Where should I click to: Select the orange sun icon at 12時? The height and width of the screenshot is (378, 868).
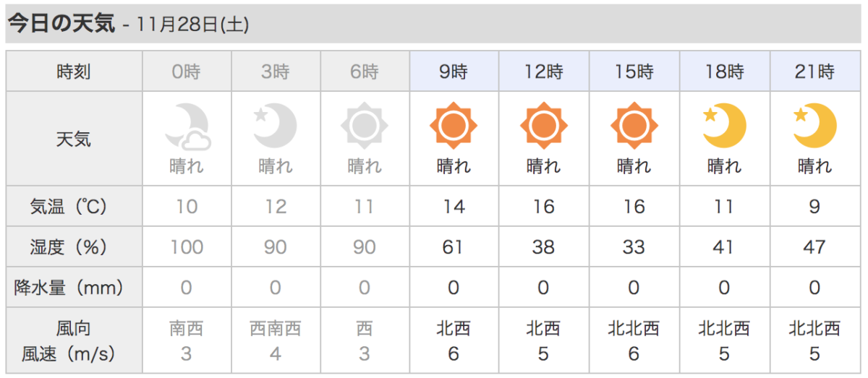point(543,126)
